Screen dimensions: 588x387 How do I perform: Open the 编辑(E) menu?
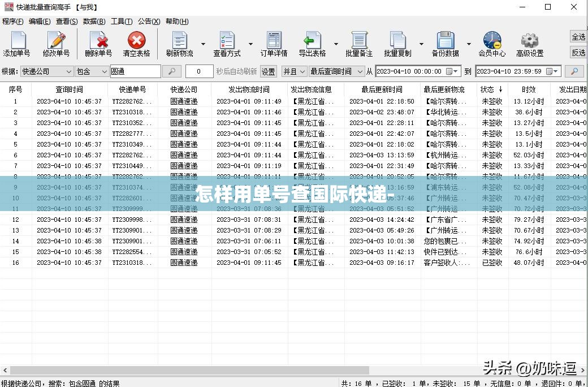tap(40, 21)
